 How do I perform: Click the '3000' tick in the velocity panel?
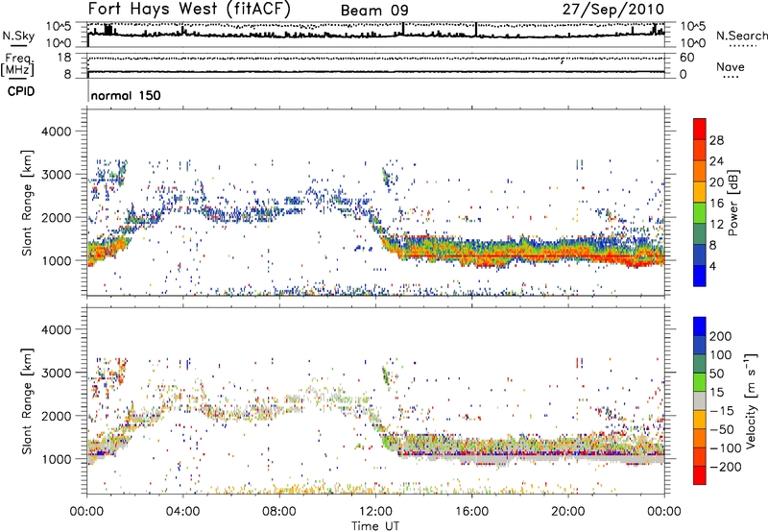57,373
